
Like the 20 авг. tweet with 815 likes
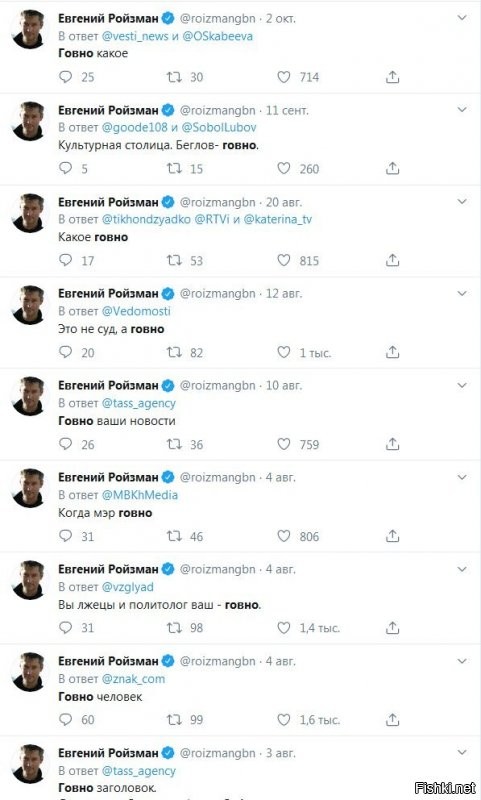click(x=284, y=260)
